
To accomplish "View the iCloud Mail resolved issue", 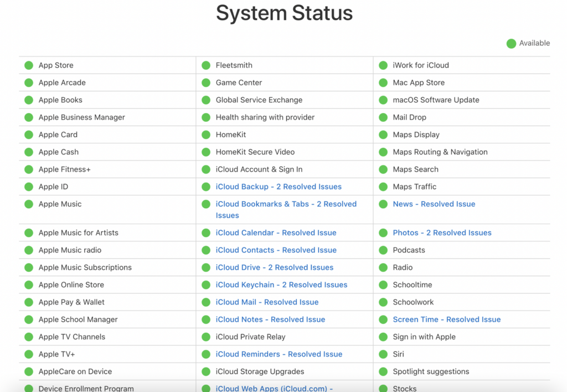I will (267, 302).
